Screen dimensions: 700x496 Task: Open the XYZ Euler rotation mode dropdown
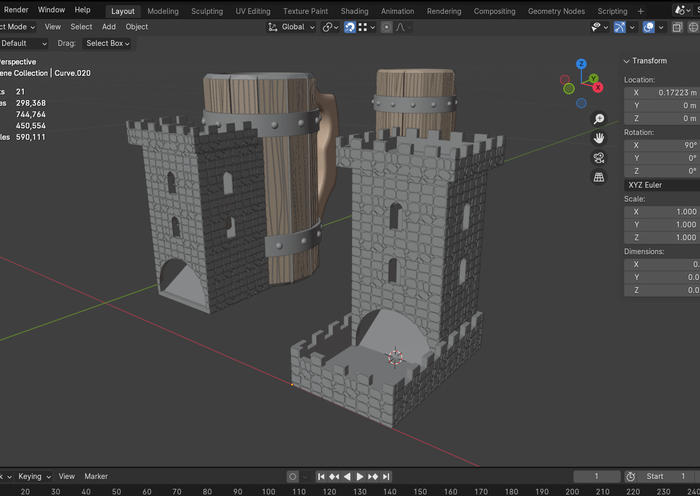661,185
